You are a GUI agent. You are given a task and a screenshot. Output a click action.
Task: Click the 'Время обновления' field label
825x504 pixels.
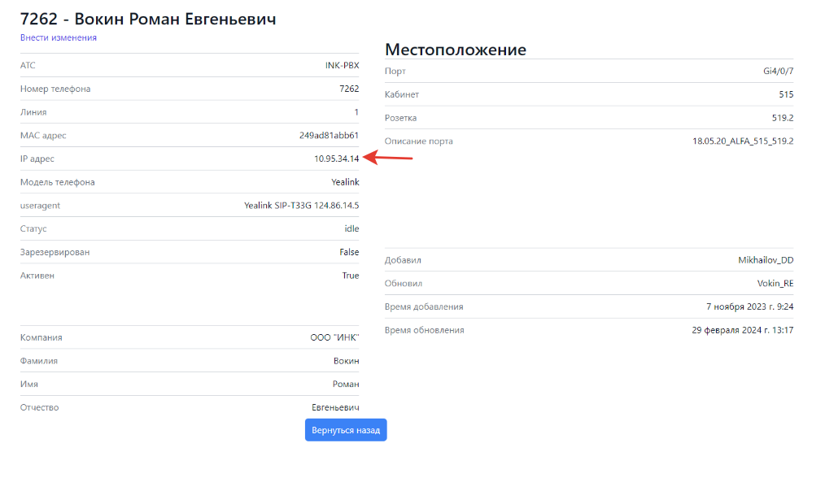(424, 330)
